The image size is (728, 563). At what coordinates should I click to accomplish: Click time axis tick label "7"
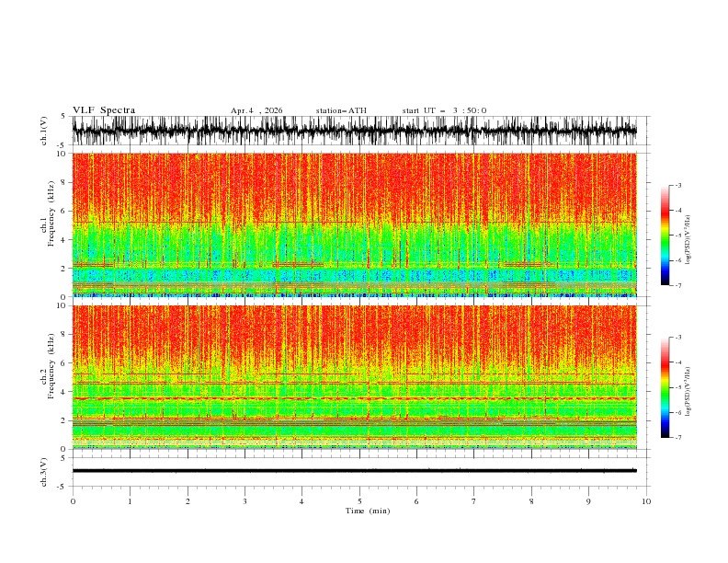click(474, 501)
